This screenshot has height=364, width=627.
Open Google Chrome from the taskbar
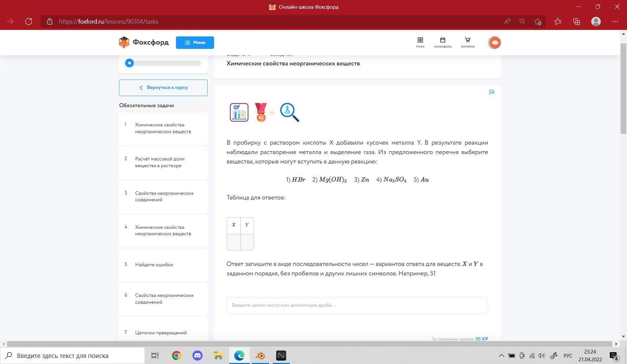pyautogui.click(x=176, y=356)
